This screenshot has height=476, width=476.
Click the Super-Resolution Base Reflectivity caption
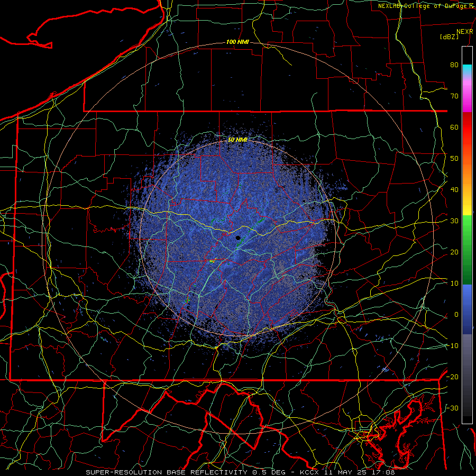click(167, 472)
